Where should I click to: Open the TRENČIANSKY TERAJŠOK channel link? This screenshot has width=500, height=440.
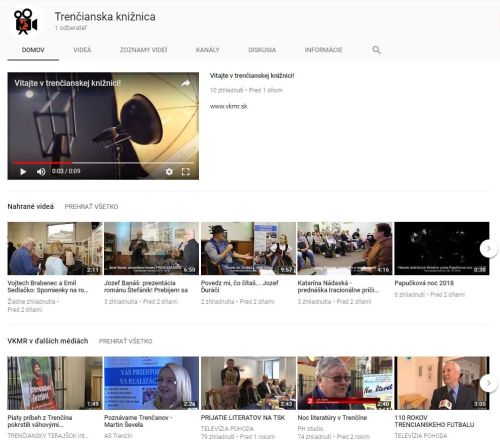48,436
